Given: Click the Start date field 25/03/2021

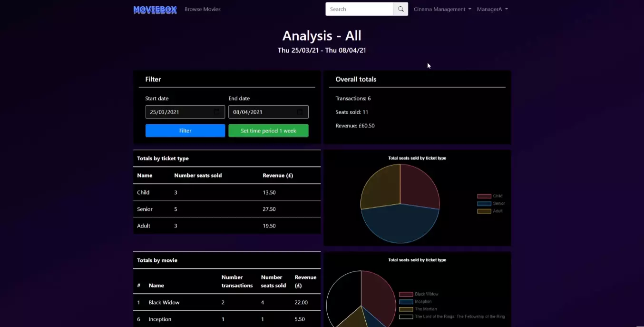Looking at the screenshot, I should tap(185, 112).
